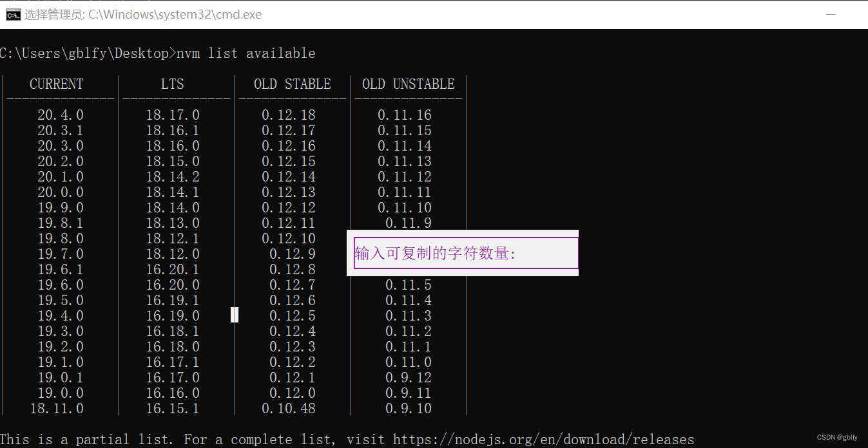Select LTS version 16.20.0
Viewport: 868px width, 448px height.
[173, 285]
